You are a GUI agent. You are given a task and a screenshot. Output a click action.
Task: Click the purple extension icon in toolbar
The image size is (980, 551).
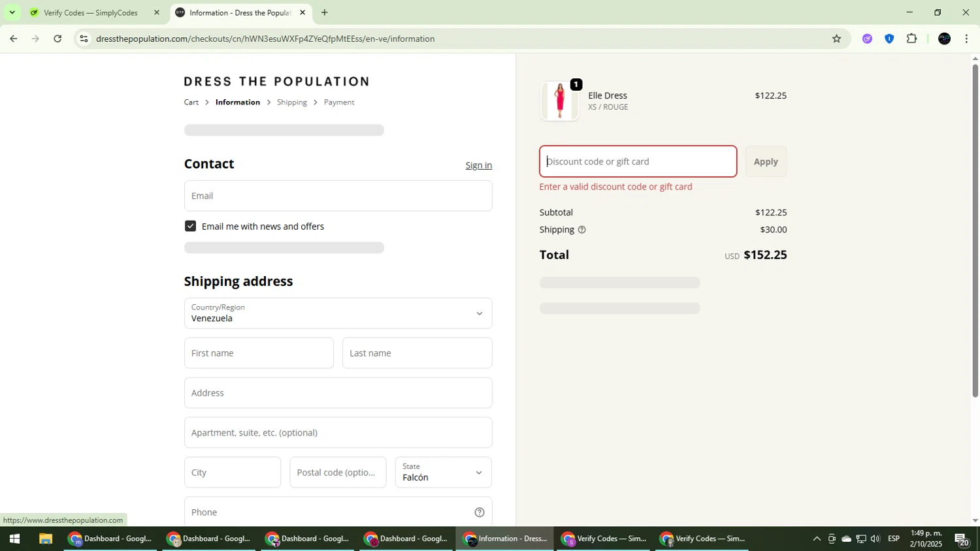tap(867, 39)
